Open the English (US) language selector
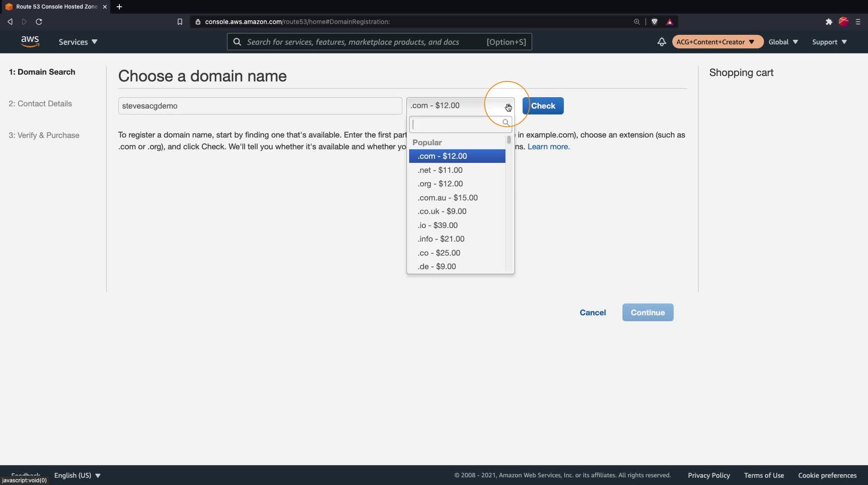 click(77, 475)
